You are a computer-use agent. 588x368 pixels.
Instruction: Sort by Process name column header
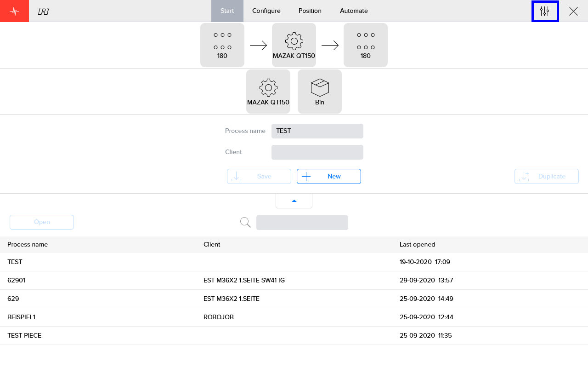28,244
